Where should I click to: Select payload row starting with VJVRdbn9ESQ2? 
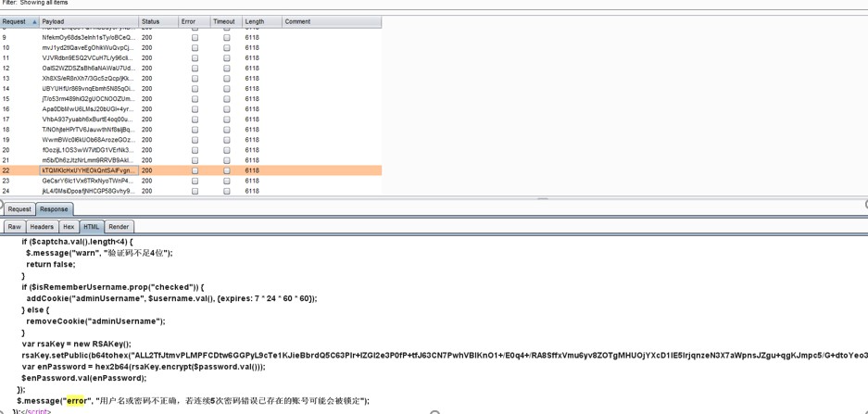[89, 58]
